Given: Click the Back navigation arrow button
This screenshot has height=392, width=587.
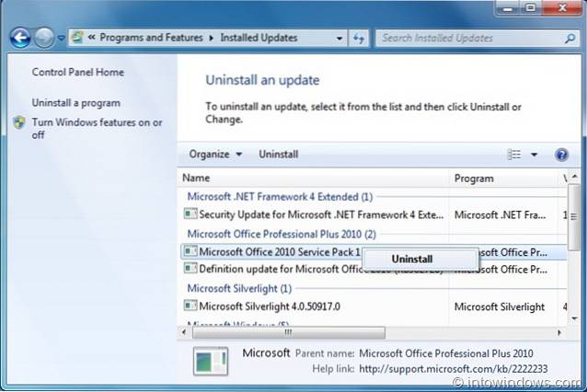Looking at the screenshot, I should [19, 38].
